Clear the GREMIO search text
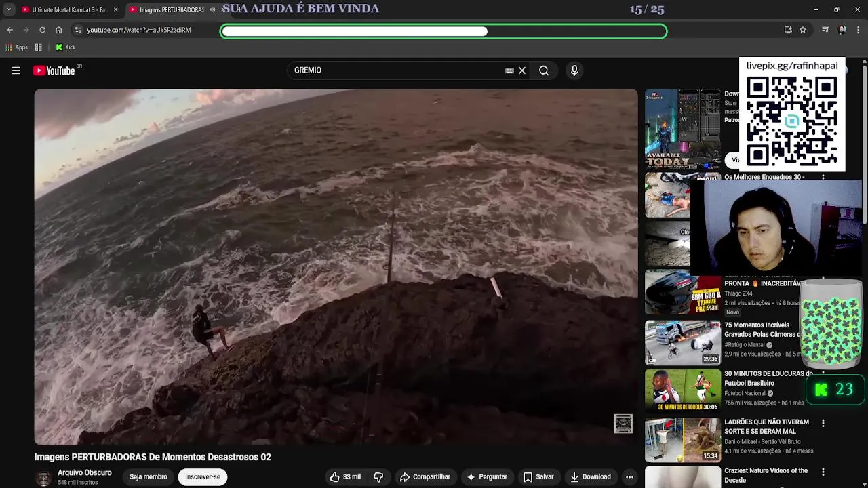The height and width of the screenshot is (488, 868). click(x=522, y=70)
